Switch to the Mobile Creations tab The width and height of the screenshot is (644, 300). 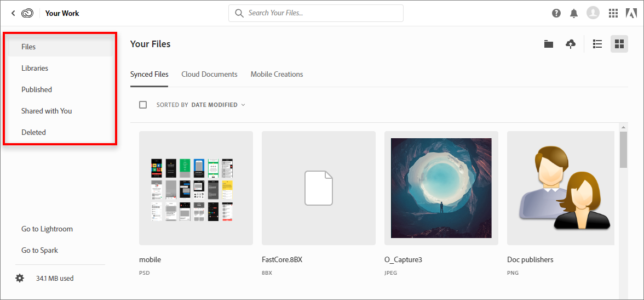point(277,74)
